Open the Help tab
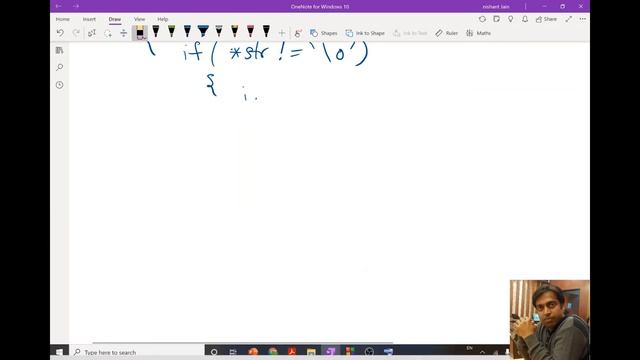The image size is (640, 360). (162, 19)
